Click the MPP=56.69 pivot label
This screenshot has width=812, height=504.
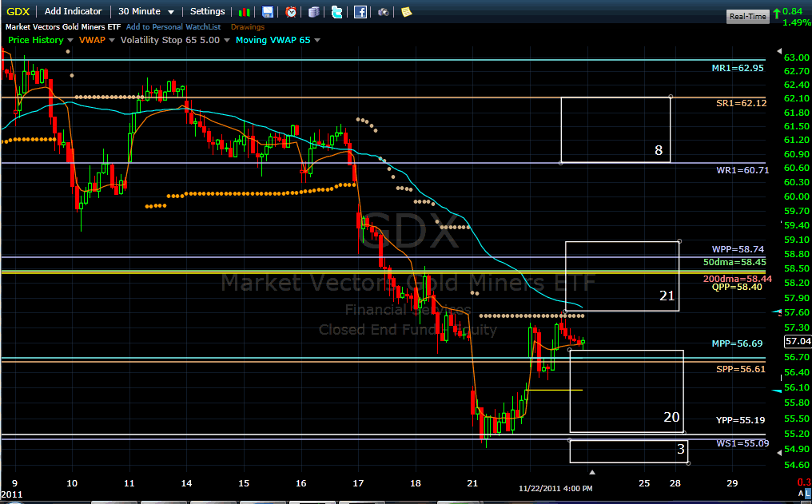tap(737, 343)
